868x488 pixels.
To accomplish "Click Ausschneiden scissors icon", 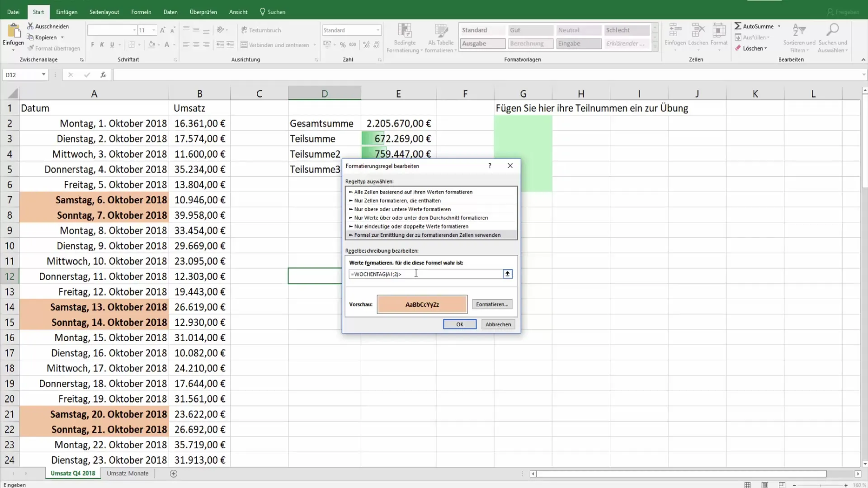I will (30, 26).
